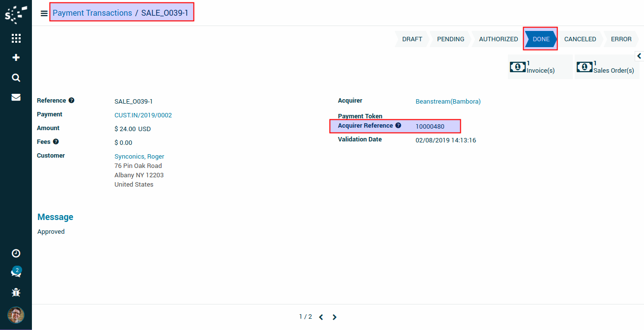Go to the next record arrow
The image size is (644, 330).
point(335,317)
